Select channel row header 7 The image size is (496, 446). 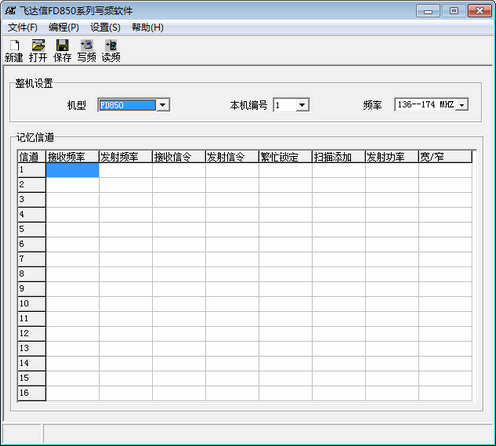32,259
